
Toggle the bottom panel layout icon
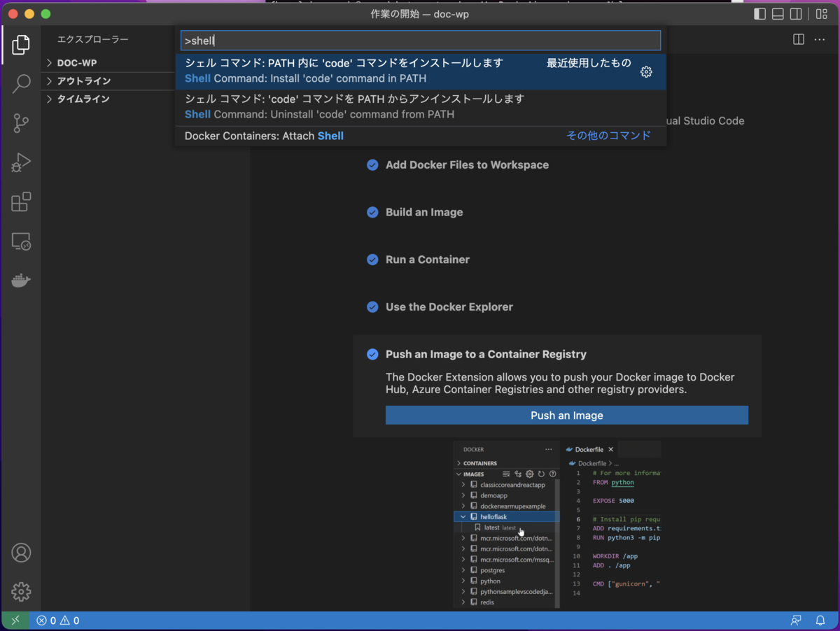pos(778,14)
